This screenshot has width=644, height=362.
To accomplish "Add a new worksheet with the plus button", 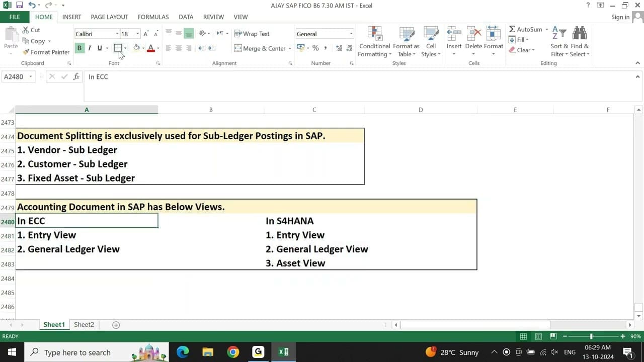I will (115, 325).
